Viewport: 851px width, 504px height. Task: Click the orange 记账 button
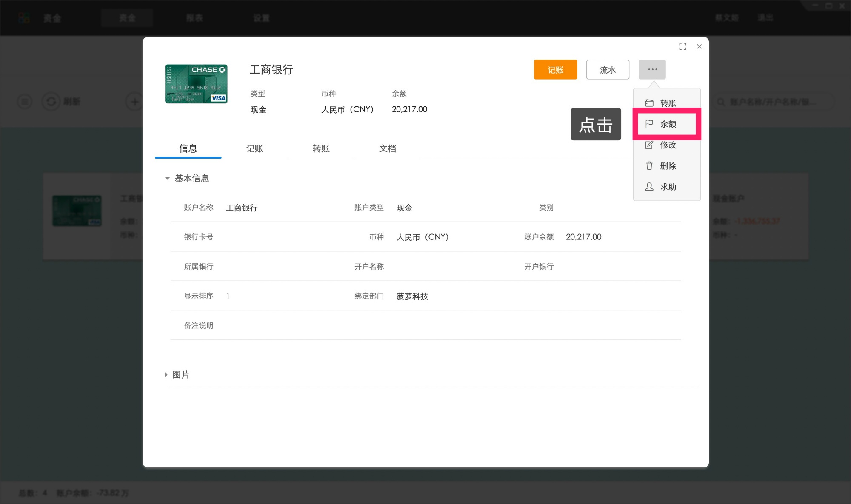point(555,69)
